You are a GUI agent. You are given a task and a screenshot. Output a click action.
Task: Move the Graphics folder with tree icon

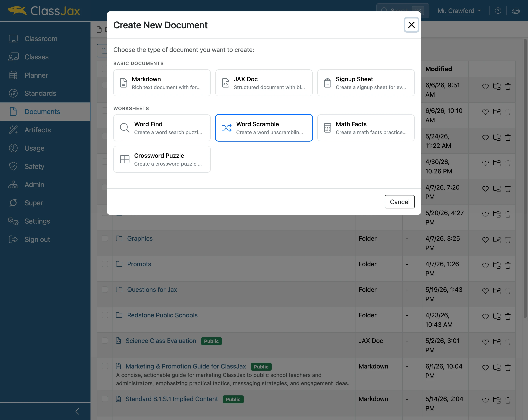[x=497, y=240]
